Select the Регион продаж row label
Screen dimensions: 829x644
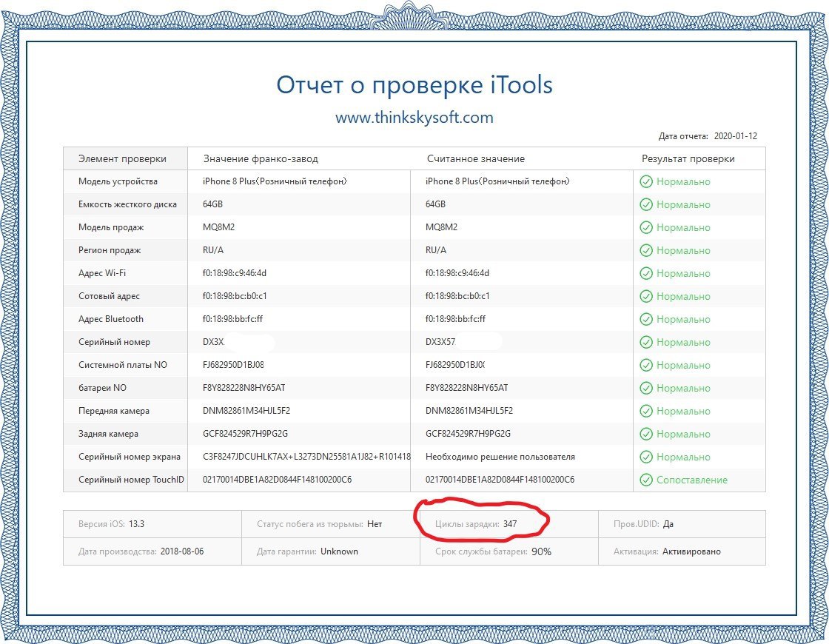tap(110, 250)
